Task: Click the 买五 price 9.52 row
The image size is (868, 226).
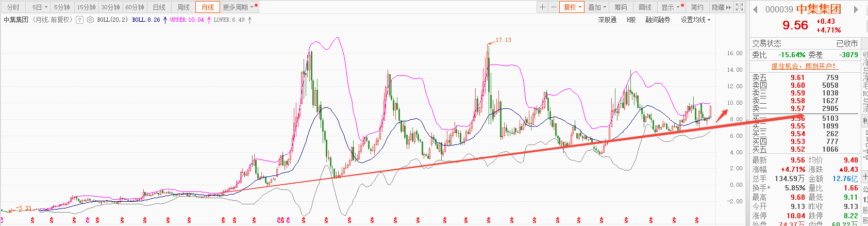Action: pos(804,149)
